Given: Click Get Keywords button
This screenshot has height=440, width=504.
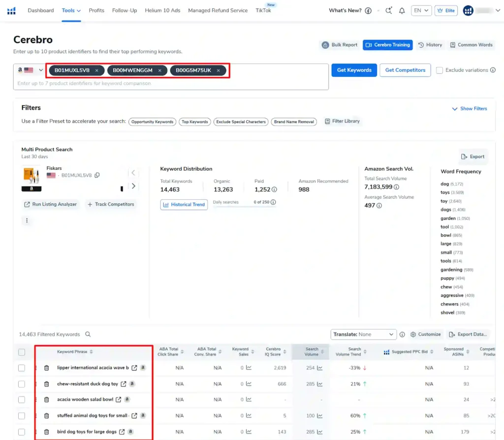Looking at the screenshot, I should [x=354, y=70].
